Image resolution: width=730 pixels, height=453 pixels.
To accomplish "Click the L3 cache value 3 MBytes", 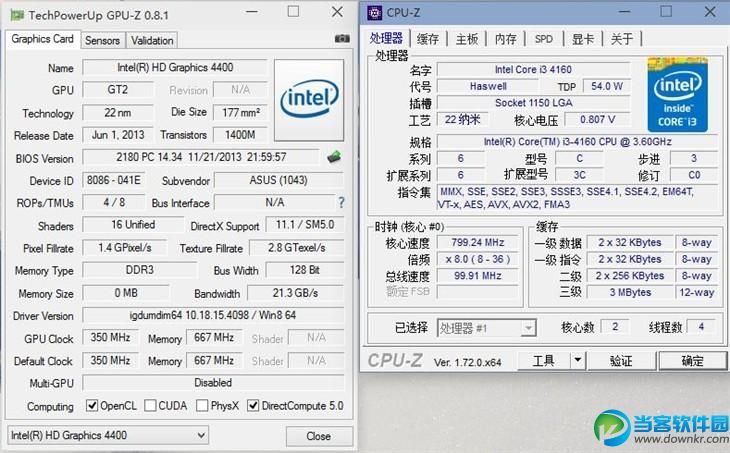I will coord(630,292).
